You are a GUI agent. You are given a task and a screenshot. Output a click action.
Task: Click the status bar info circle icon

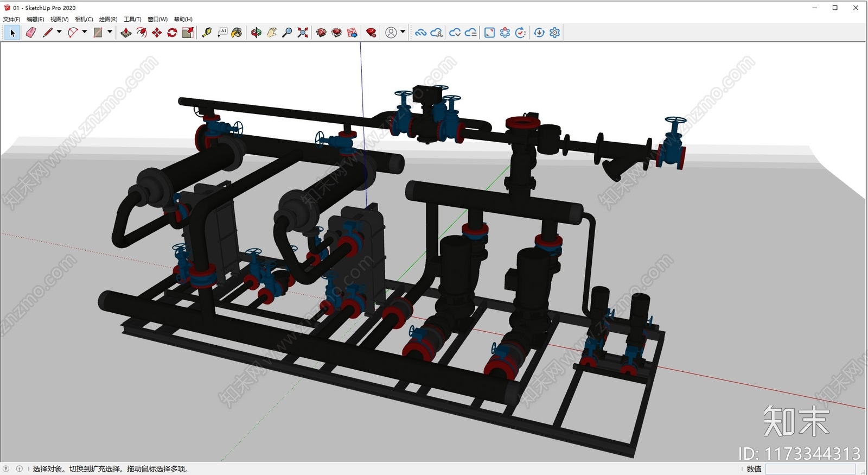point(20,468)
